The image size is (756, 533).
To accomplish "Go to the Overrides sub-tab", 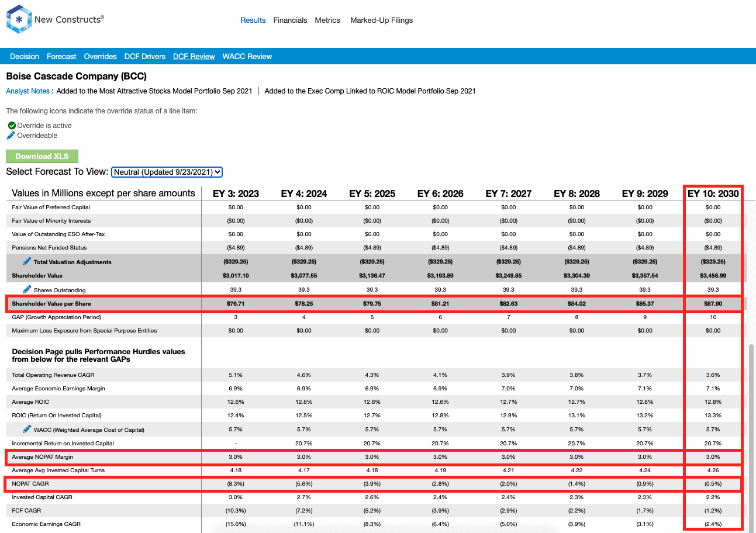I will point(101,57).
